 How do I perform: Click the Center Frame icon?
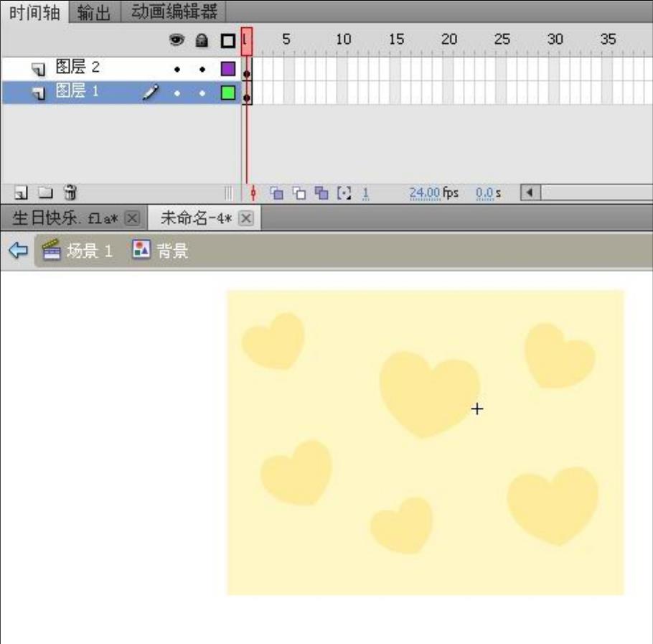click(253, 193)
